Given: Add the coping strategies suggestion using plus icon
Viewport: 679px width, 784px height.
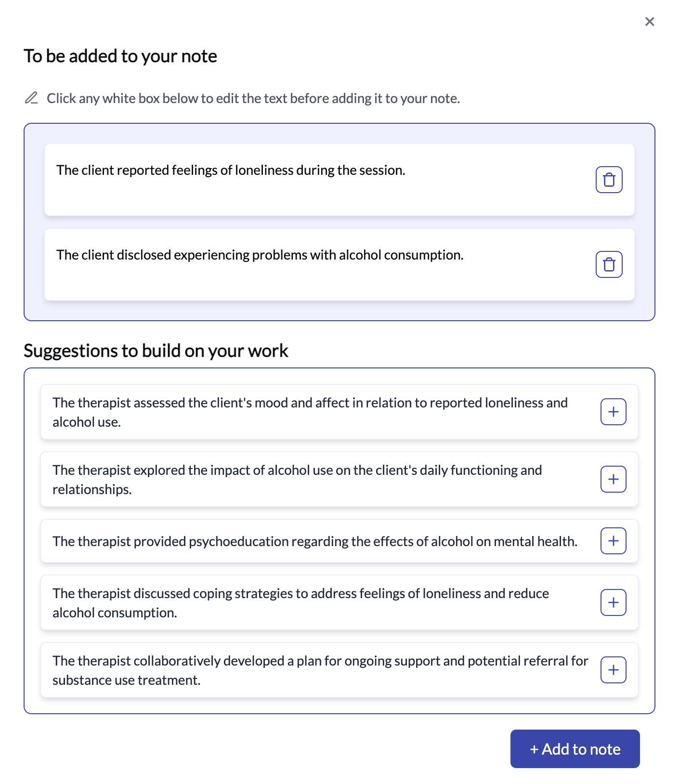Looking at the screenshot, I should point(613,602).
